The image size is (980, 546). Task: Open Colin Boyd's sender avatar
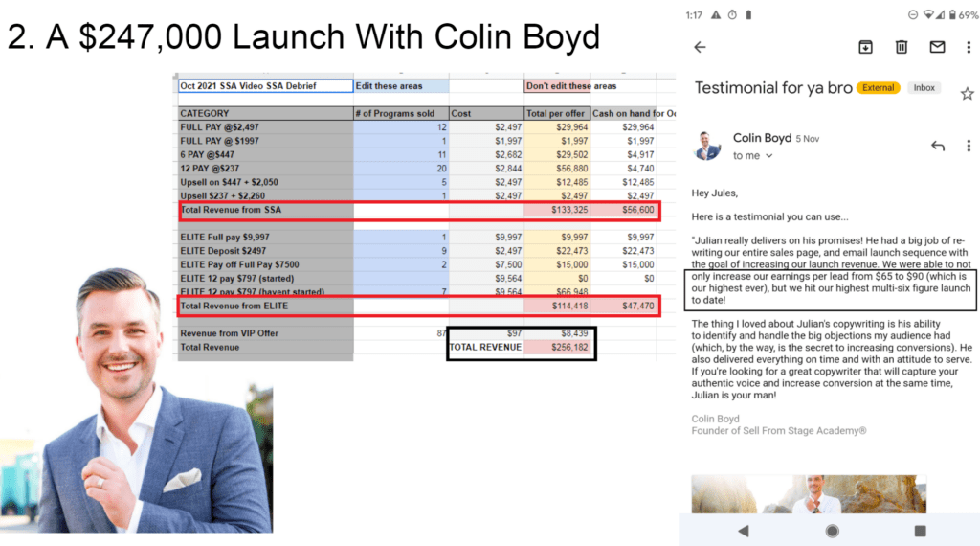click(x=708, y=147)
